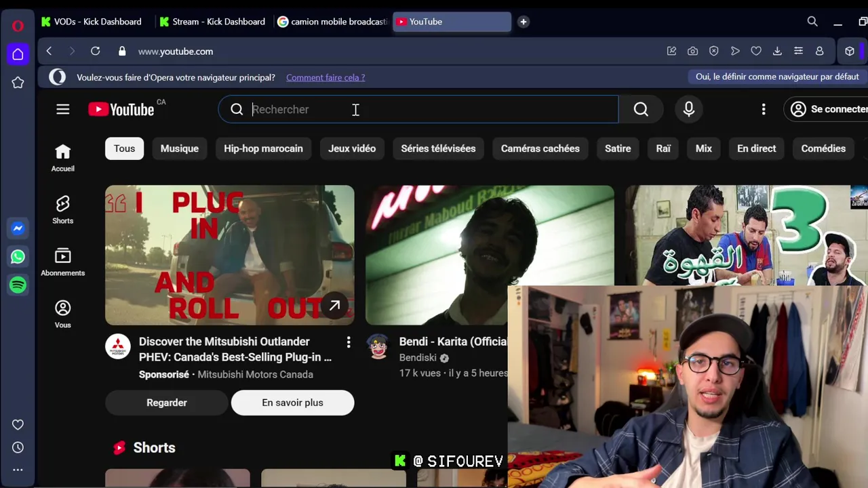Select the Comédies filter chip
Screen dimensions: 868x488
(x=823, y=148)
